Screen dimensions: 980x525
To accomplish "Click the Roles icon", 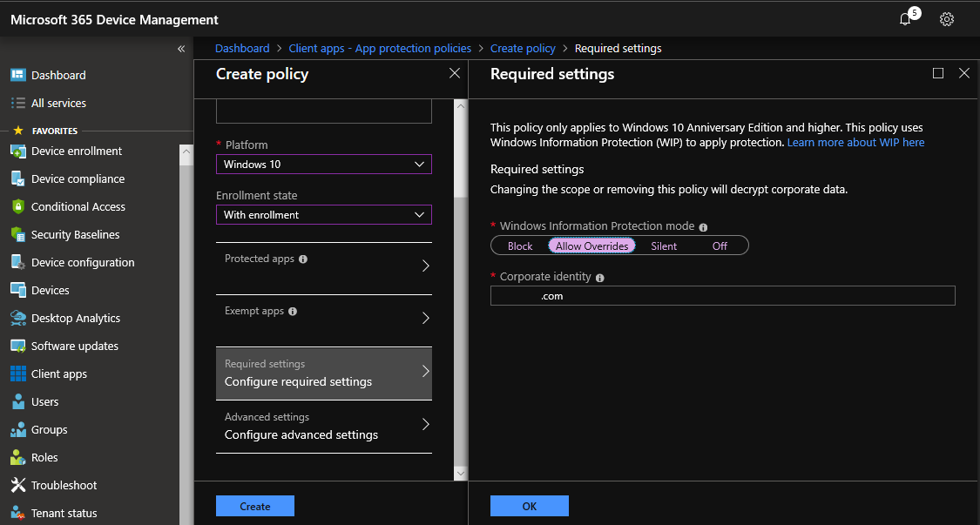I will point(18,457).
